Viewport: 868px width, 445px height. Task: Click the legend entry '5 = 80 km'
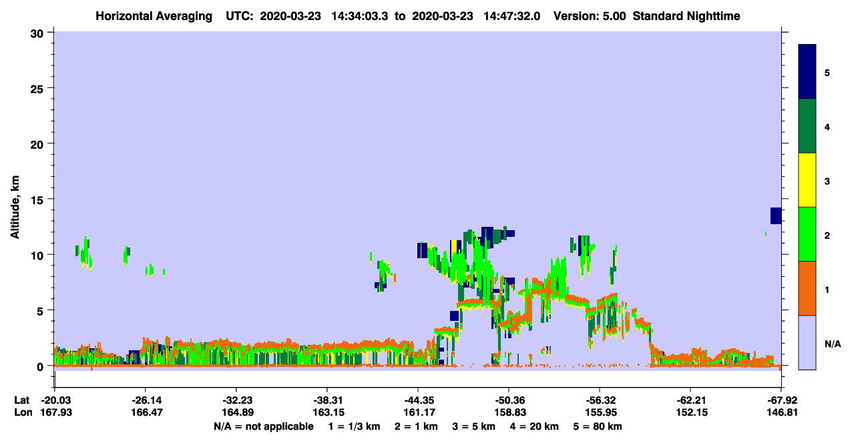[599, 426]
